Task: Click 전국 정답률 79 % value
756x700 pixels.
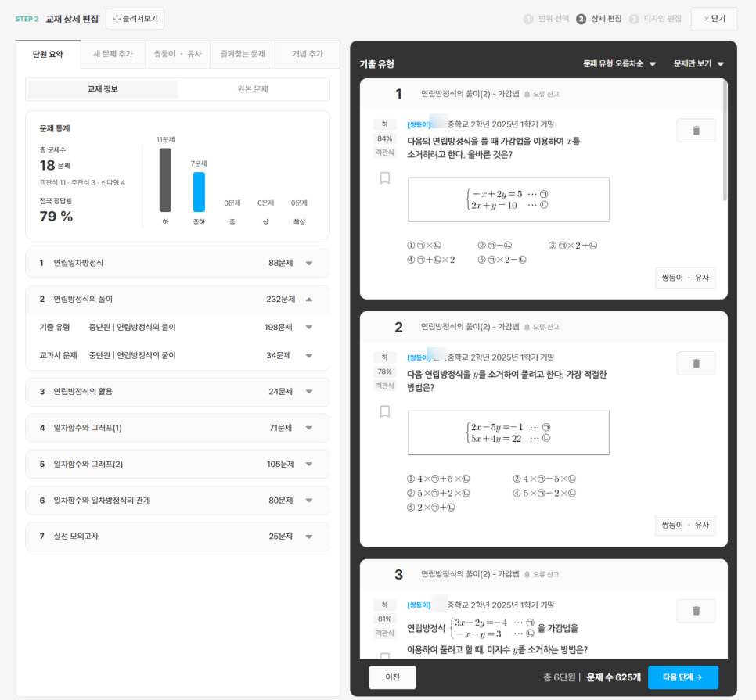Action: point(56,217)
